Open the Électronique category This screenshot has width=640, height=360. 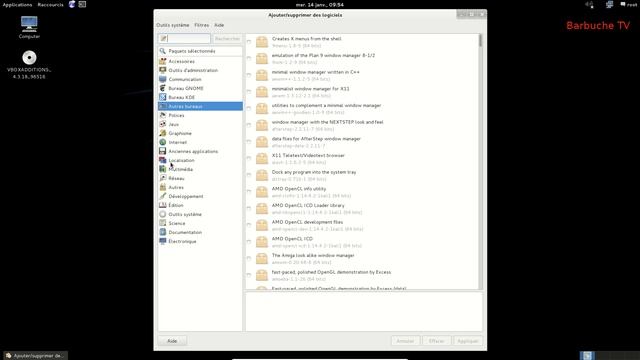tap(200, 241)
